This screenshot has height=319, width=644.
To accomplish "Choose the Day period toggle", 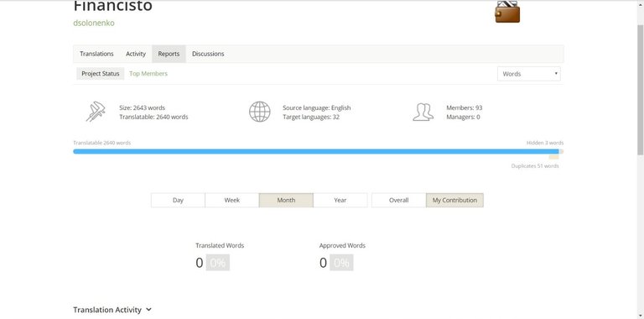I will pyautogui.click(x=178, y=200).
